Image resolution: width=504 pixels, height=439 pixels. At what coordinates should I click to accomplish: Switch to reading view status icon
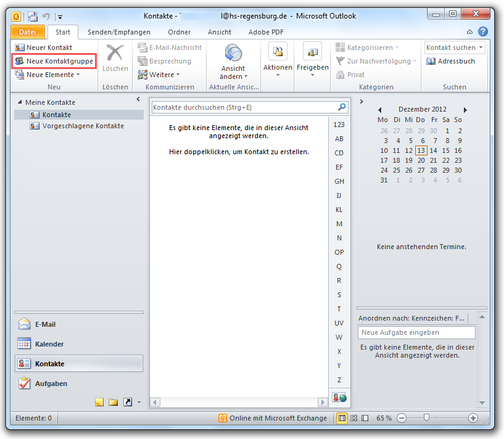pyautogui.click(x=365, y=418)
